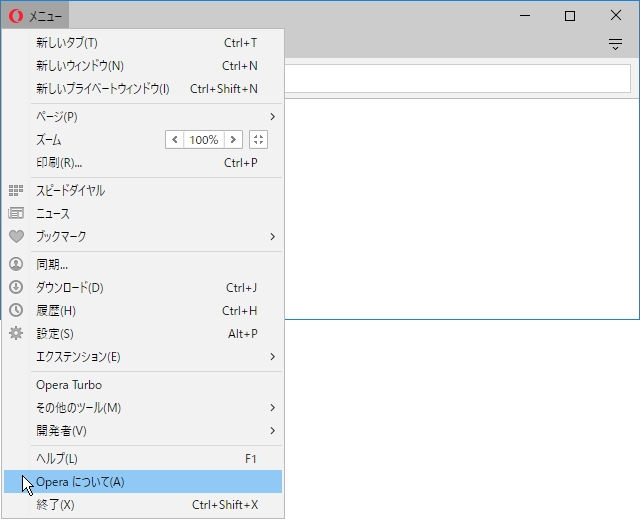
Task: Select ダウンロード(D) text label
Action: 70,287
